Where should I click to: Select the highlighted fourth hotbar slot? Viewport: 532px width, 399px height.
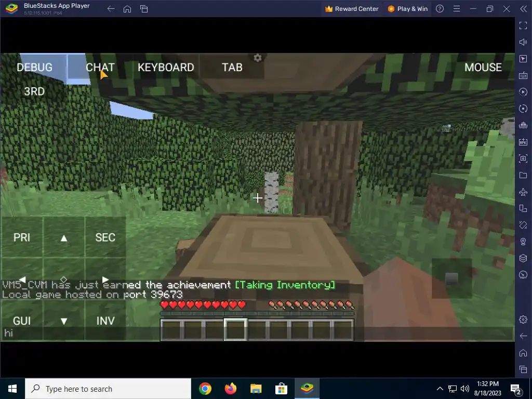235,329
